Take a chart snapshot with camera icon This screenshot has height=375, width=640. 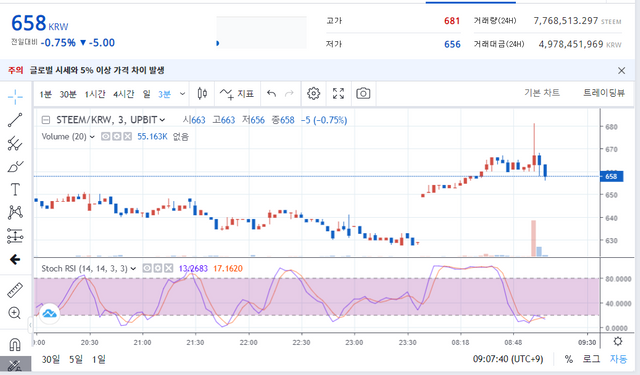(363, 93)
